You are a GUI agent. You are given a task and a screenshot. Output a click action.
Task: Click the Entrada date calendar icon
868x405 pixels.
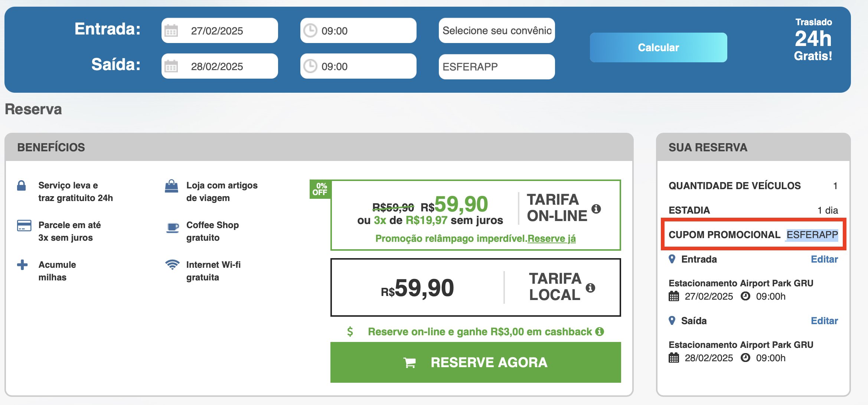point(171,31)
